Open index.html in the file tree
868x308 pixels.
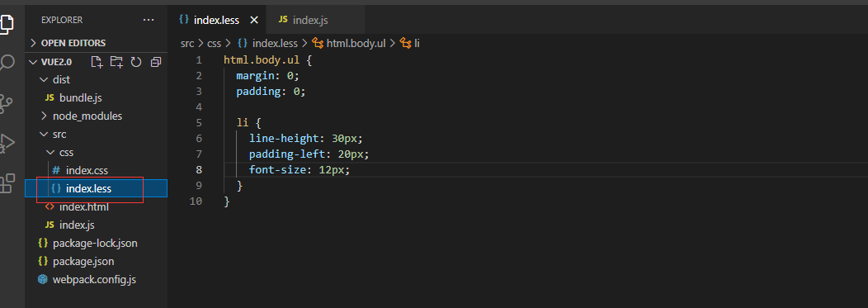pyautogui.click(x=83, y=206)
